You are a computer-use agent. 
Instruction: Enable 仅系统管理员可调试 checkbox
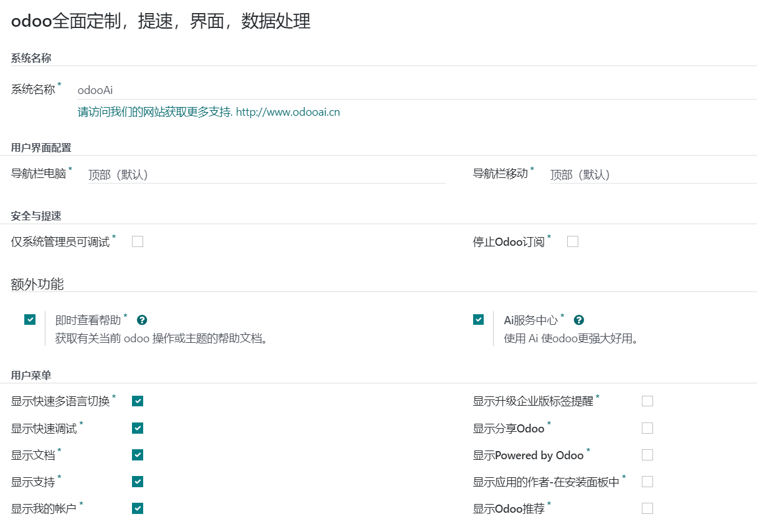[x=138, y=241]
